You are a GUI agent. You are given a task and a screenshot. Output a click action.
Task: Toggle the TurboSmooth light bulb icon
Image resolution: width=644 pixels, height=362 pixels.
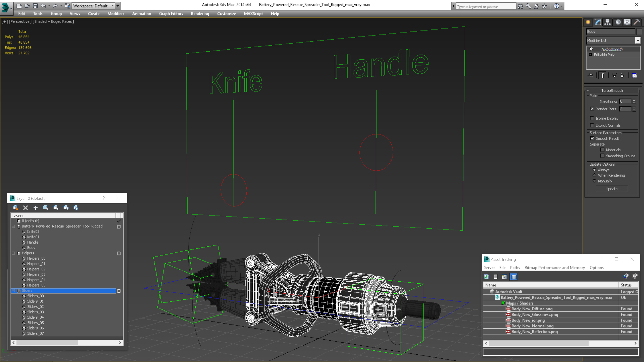click(x=591, y=49)
